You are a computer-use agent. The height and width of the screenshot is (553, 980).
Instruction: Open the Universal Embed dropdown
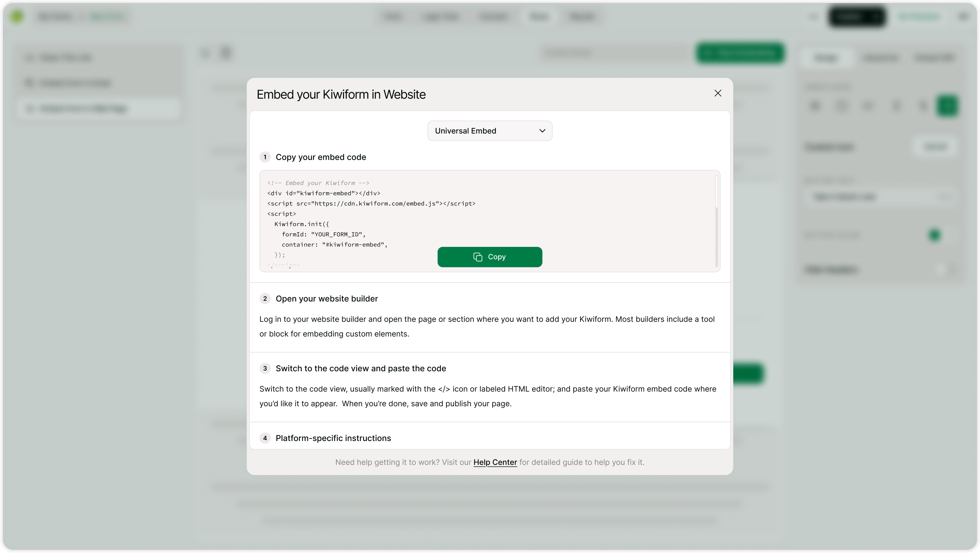[x=490, y=131]
